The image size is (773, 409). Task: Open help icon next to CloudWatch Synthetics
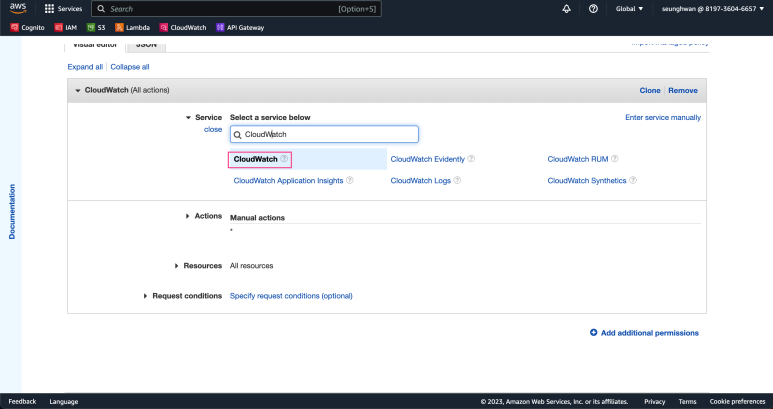(633, 180)
